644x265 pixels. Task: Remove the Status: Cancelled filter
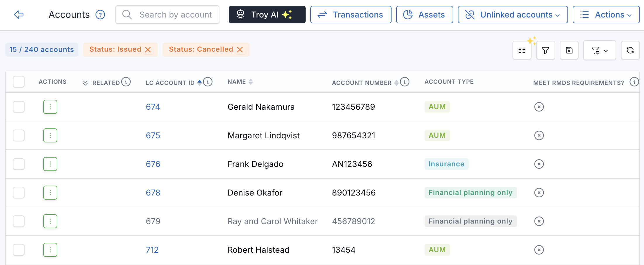coord(240,50)
